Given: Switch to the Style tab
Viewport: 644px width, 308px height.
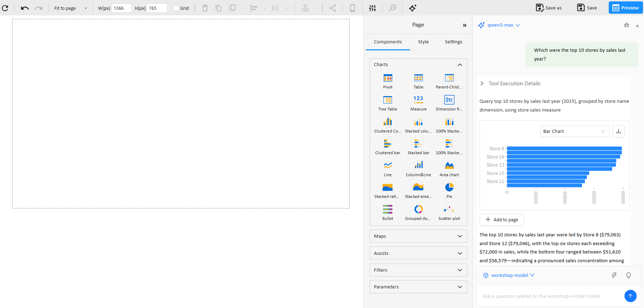Looking at the screenshot, I should pos(423,42).
